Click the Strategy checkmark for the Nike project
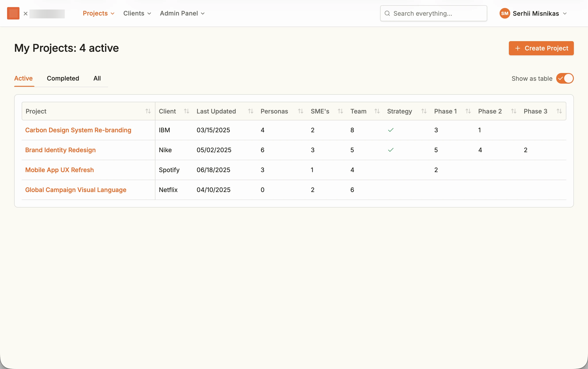The width and height of the screenshot is (588, 369). (391, 150)
